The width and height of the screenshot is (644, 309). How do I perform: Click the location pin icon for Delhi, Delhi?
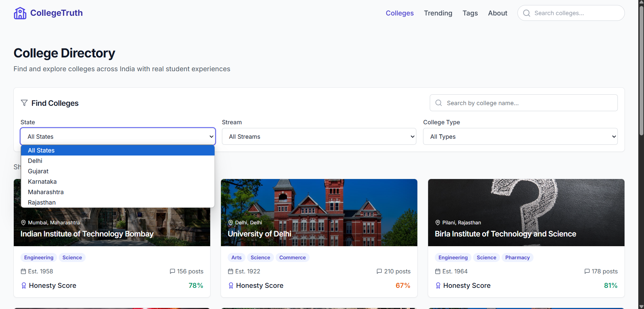click(231, 223)
